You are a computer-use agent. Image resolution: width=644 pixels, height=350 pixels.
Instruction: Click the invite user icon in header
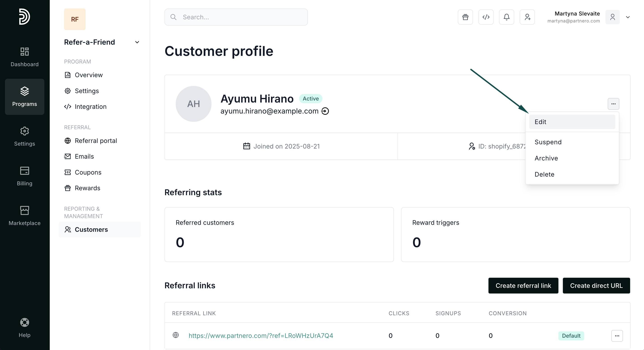click(x=527, y=17)
